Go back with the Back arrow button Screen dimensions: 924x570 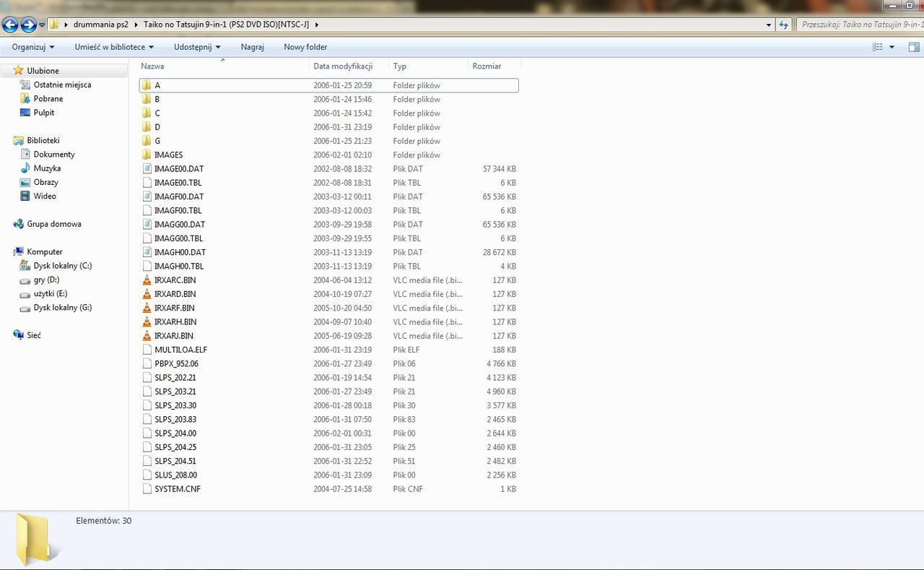click(10, 25)
